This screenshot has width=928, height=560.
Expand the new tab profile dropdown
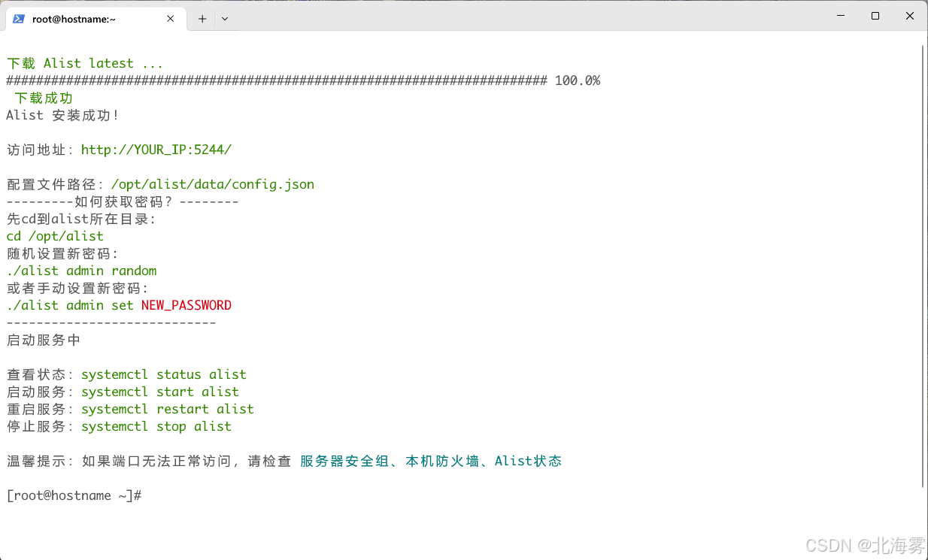pyautogui.click(x=225, y=19)
